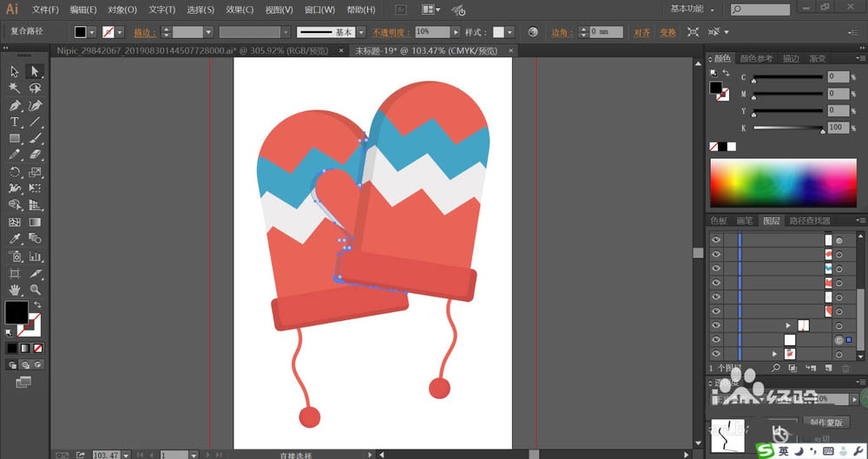Viewport: 868px width, 459px height.
Task: Select the Rectangle tool
Action: pyautogui.click(x=15, y=139)
